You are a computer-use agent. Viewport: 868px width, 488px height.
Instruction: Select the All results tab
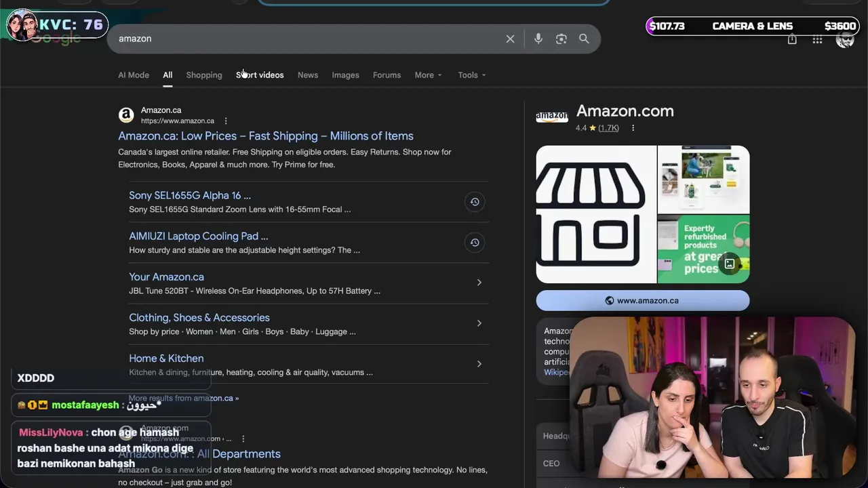167,75
